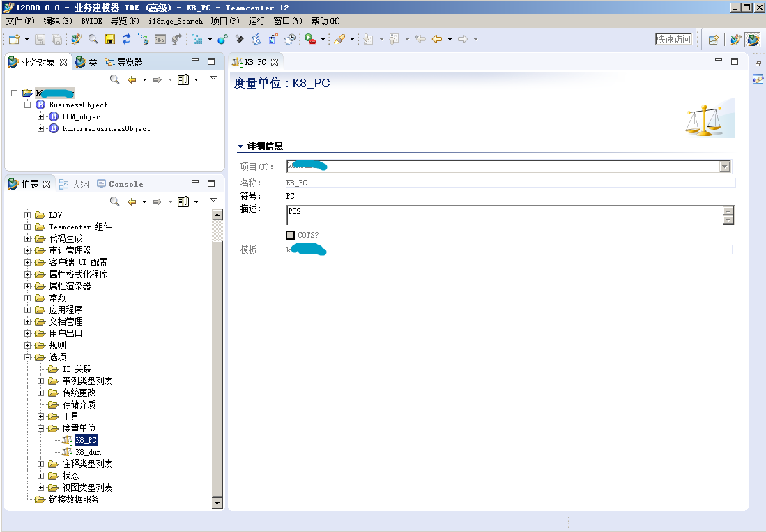This screenshot has width=766, height=532.
Task: Click the yellow floppy save data model icon
Action: [x=110, y=39]
